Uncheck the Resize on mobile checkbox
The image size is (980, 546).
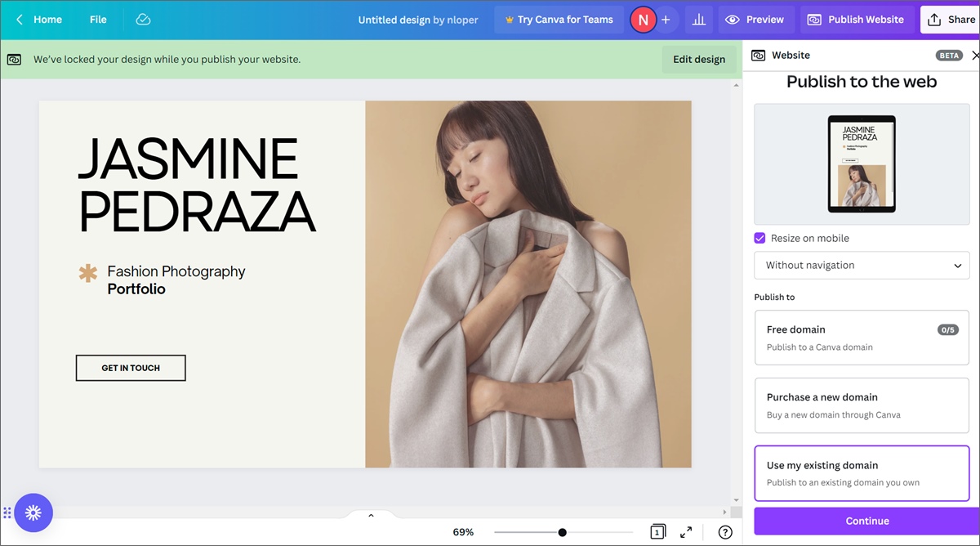coord(759,238)
